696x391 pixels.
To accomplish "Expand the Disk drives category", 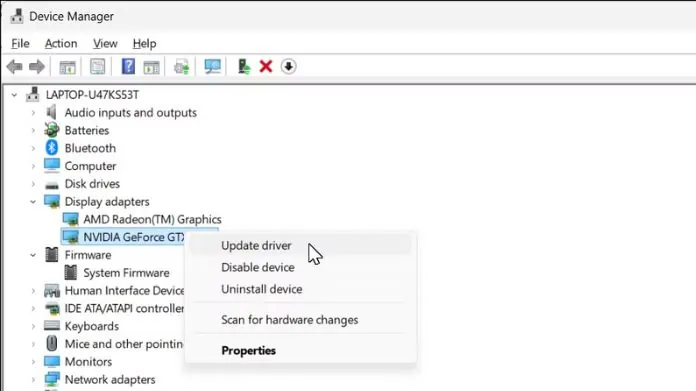I will tap(33, 184).
